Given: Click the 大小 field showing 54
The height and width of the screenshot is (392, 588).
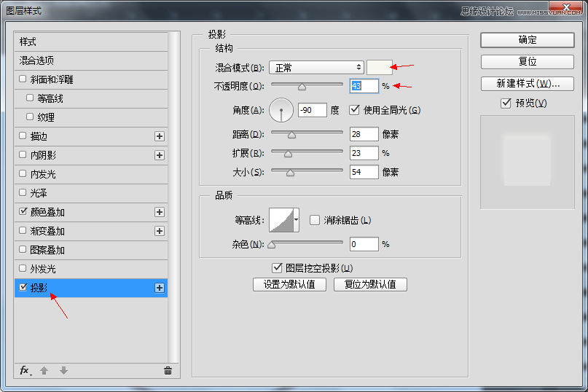Looking at the screenshot, I should [x=364, y=172].
